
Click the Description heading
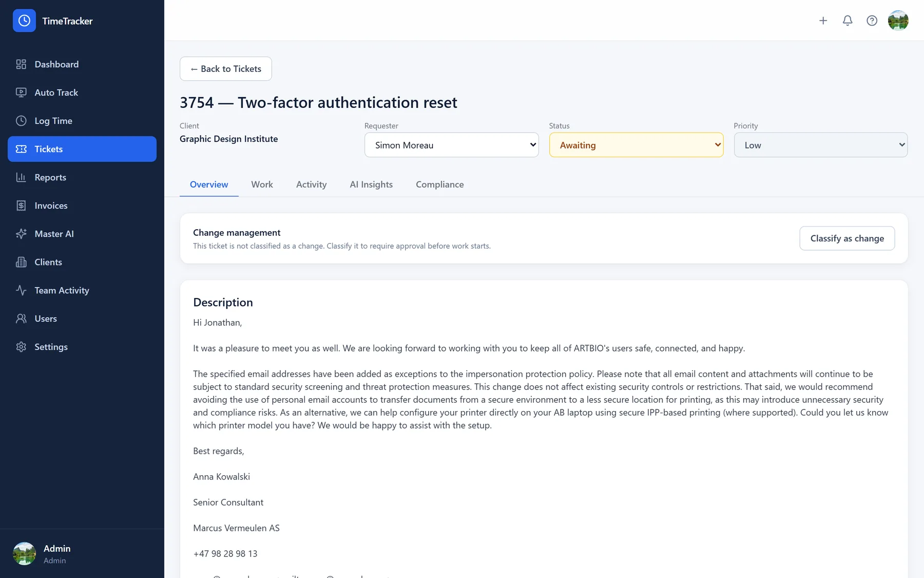(223, 303)
